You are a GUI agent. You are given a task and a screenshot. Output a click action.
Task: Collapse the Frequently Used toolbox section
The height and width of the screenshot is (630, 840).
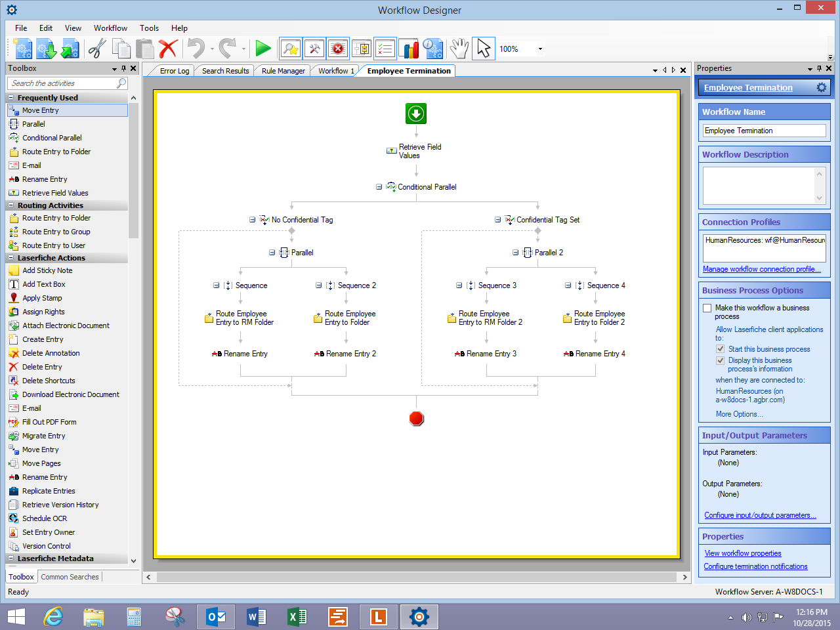coord(11,98)
